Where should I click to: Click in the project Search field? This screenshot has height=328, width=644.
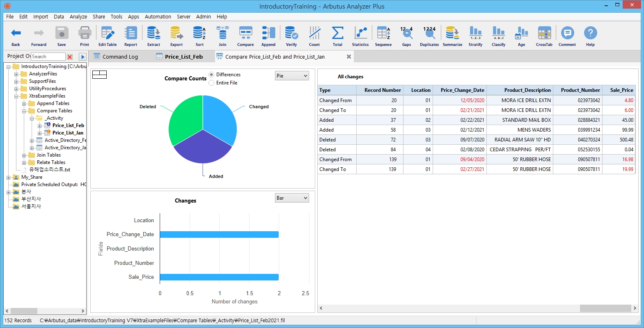coord(48,57)
